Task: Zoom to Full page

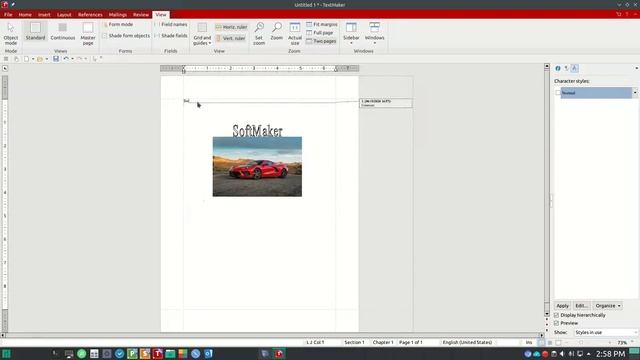Action: pyautogui.click(x=320, y=33)
